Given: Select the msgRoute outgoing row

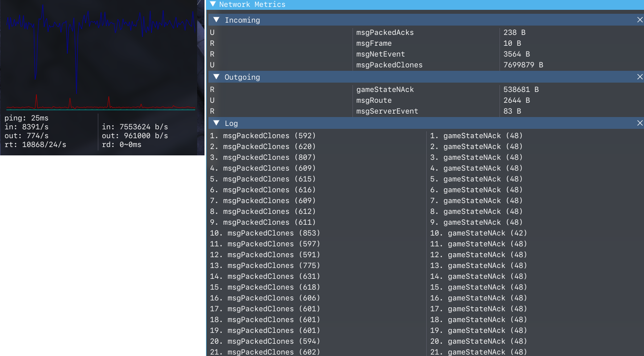Looking at the screenshot, I should 426,100.
